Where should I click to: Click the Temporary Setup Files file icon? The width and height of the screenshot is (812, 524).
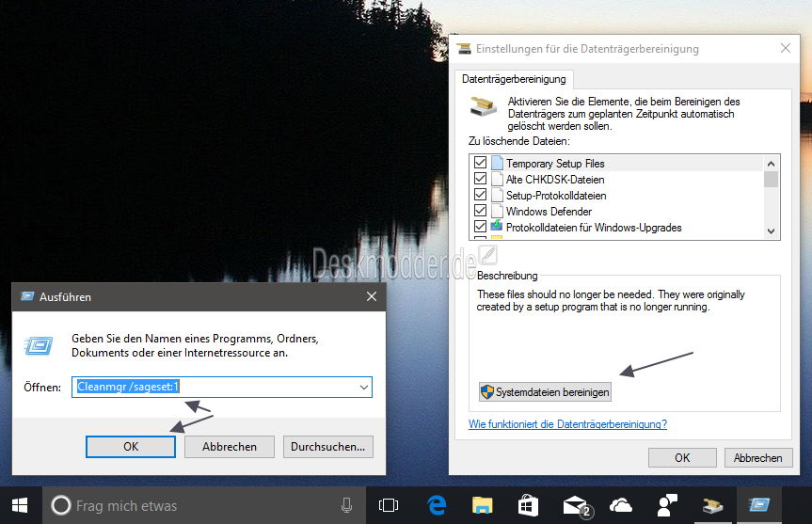click(x=497, y=163)
